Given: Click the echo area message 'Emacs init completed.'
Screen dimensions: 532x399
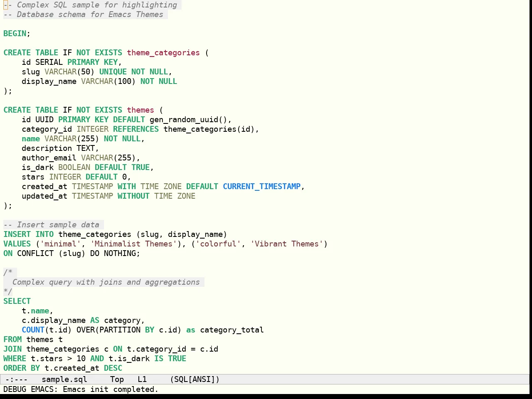Looking at the screenshot, I should [x=111, y=389].
